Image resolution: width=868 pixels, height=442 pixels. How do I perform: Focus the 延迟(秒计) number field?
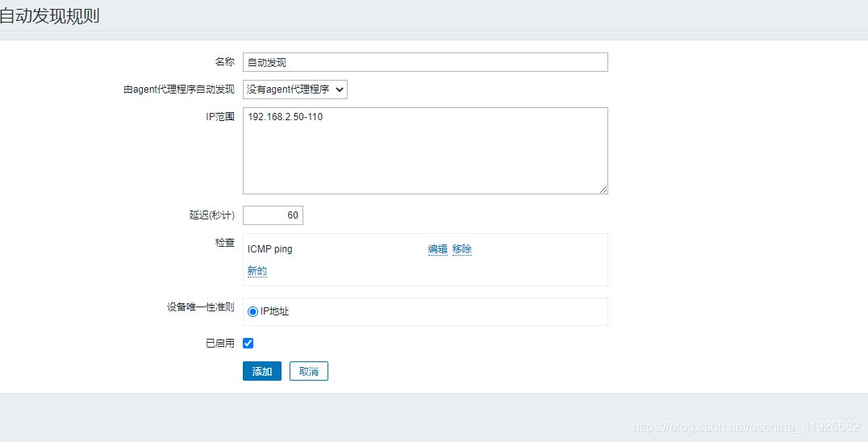tap(273, 215)
